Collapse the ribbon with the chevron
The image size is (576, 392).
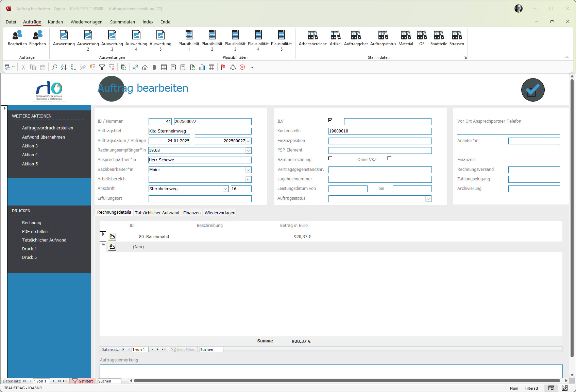(567, 57)
